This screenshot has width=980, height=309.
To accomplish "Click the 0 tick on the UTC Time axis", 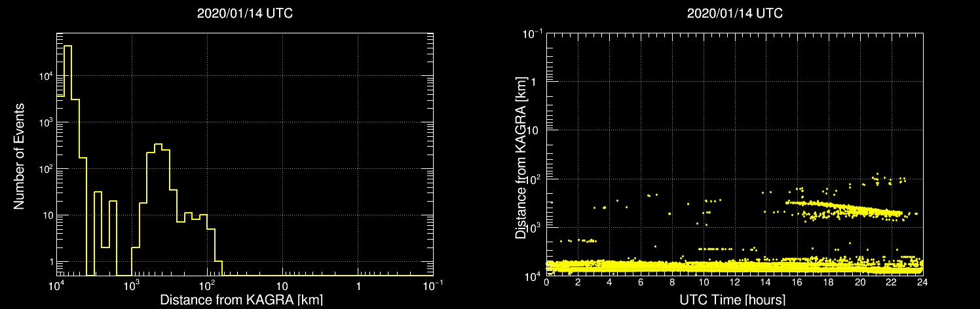I will [546, 283].
